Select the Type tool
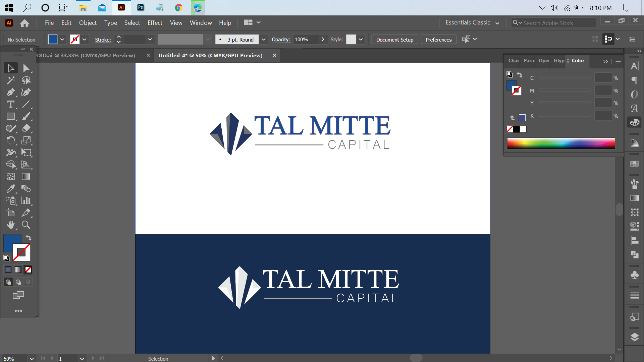The height and width of the screenshot is (362, 644). 11,105
